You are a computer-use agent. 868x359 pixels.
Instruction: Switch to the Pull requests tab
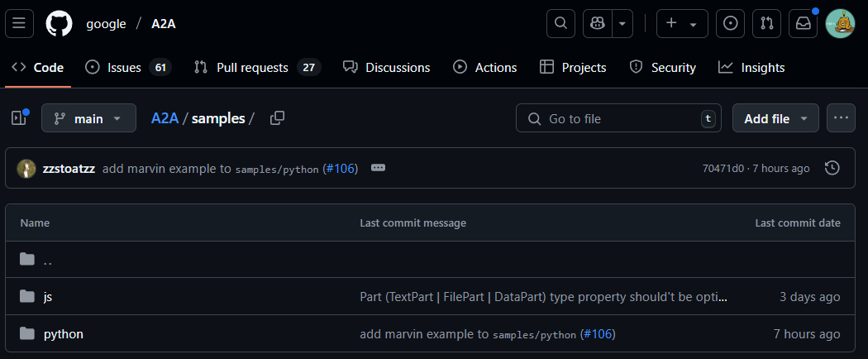[257, 68]
